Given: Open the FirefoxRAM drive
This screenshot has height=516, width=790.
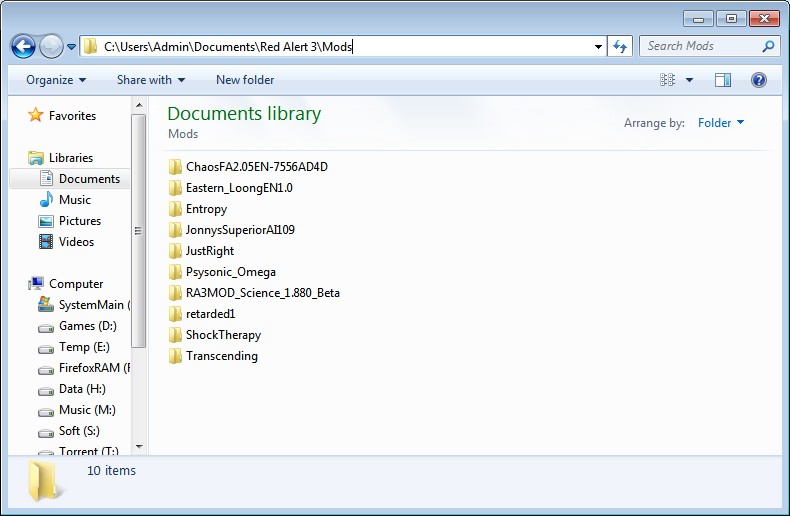Looking at the screenshot, I should (94, 368).
